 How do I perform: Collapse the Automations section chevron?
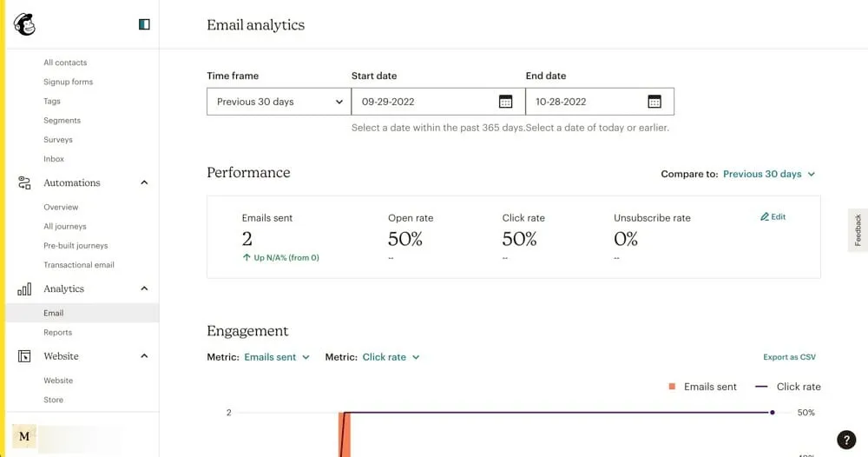point(144,183)
